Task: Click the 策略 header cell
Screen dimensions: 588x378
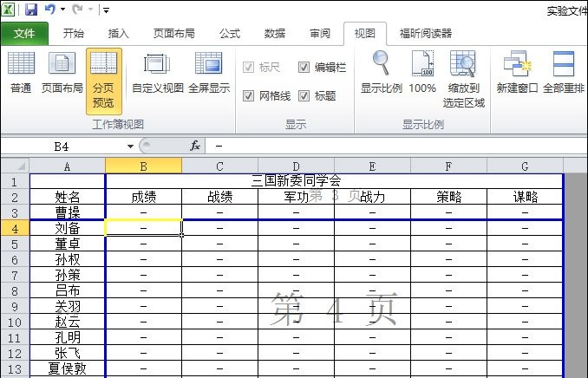Action: click(x=448, y=197)
